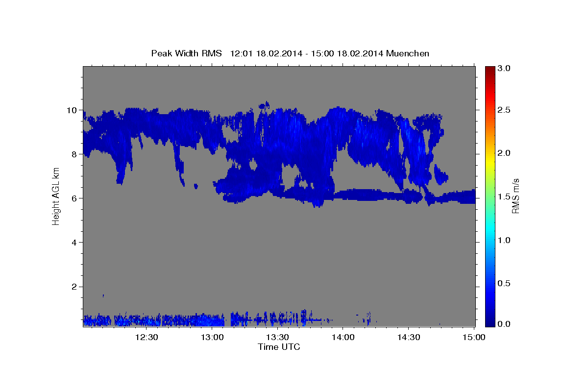Click the plot title 'Peak Width RMS'
The image size is (588, 392).
coord(186,53)
